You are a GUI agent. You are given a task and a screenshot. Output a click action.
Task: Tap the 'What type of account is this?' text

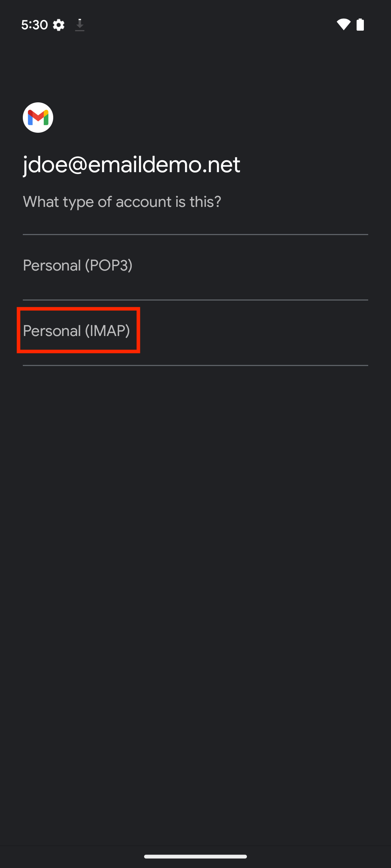[122, 202]
